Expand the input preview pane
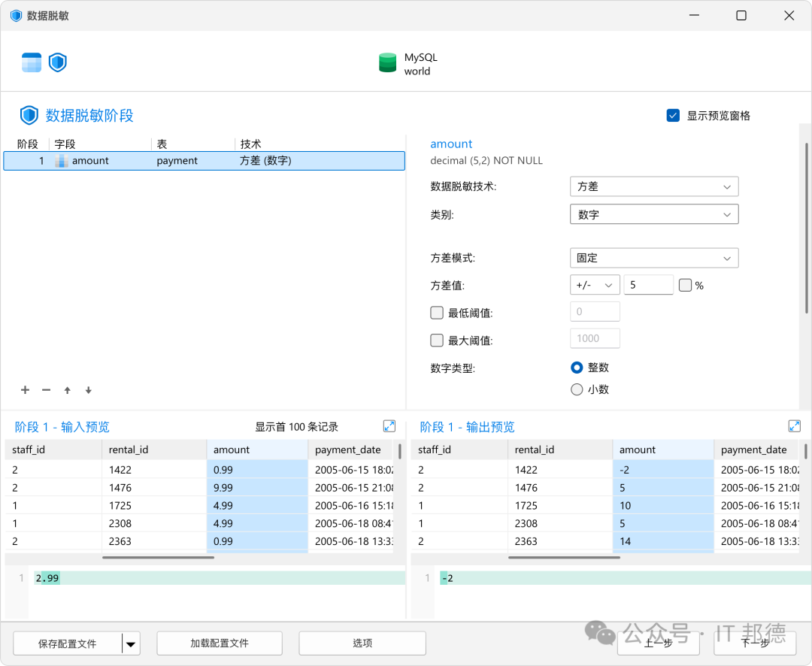Image resolution: width=812 pixels, height=666 pixels. click(389, 426)
